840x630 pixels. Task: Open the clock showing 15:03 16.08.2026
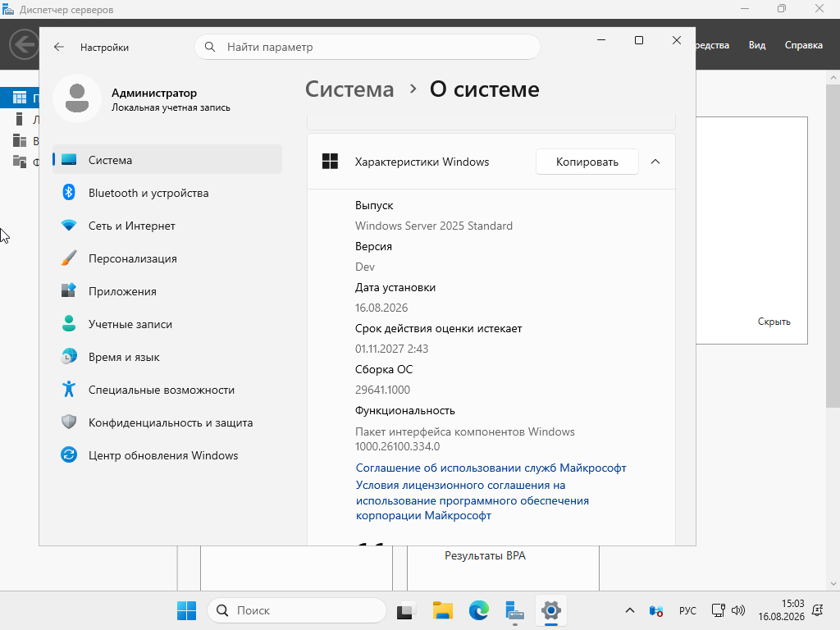point(781,610)
